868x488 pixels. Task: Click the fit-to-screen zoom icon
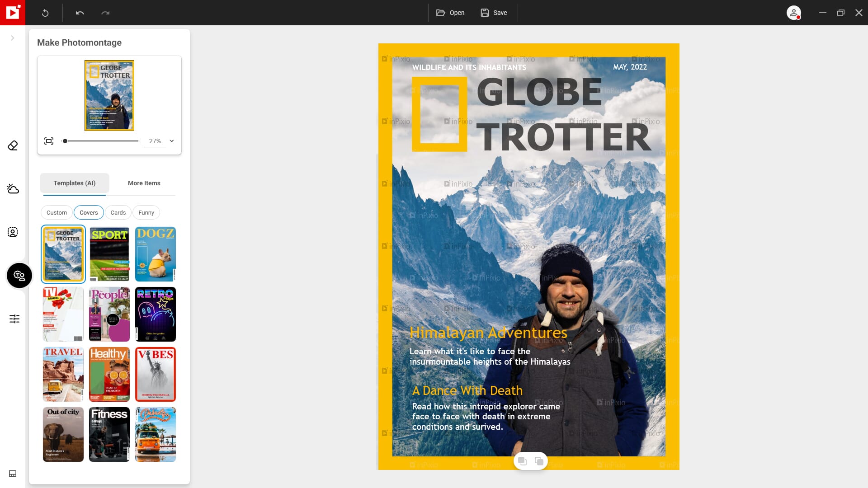(x=49, y=141)
